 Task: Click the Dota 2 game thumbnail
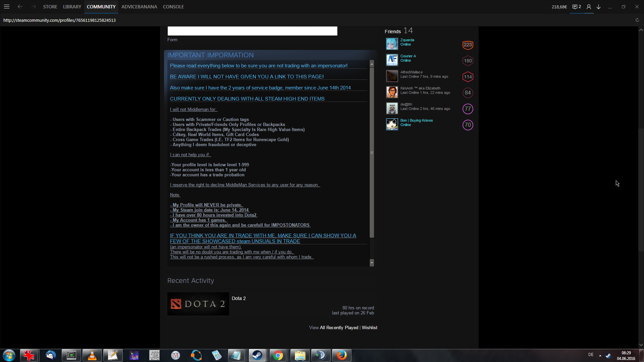click(198, 304)
